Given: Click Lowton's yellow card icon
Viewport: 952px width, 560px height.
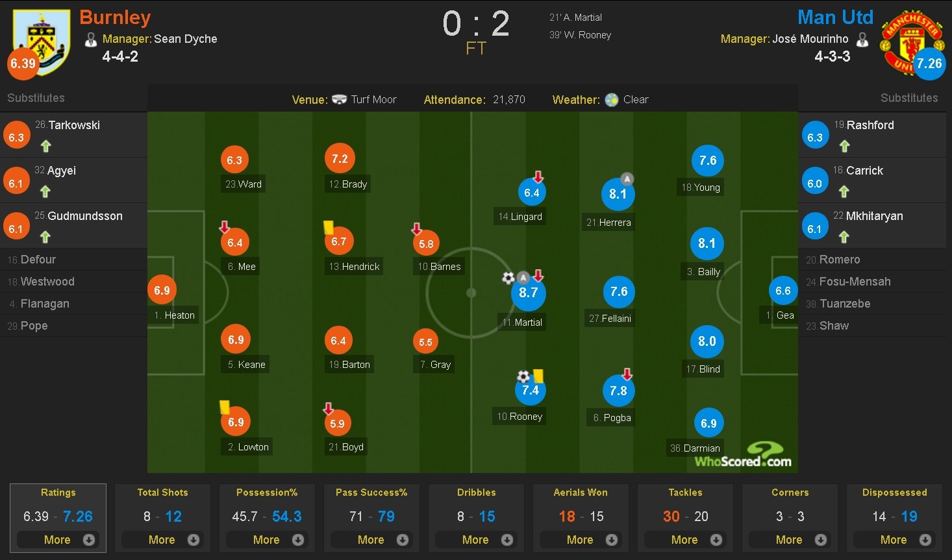Looking at the screenshot, I should click(x=225, y=407).
